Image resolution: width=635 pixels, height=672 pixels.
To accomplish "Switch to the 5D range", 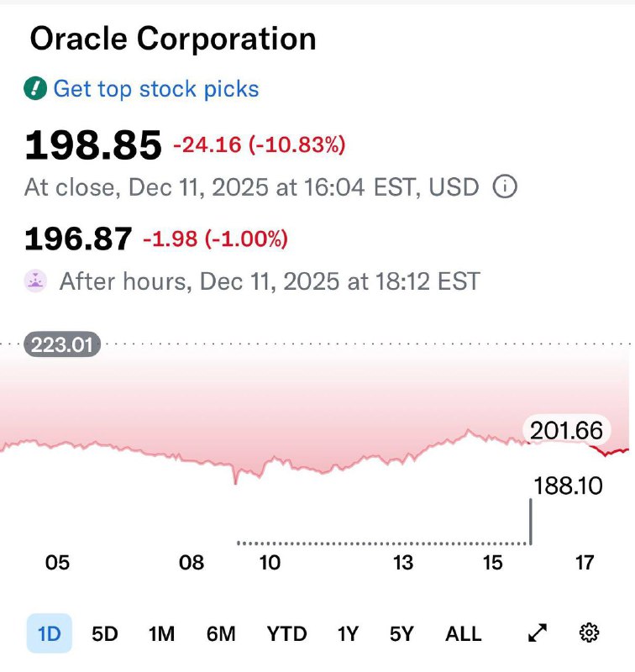I will [x=104, y=633].
